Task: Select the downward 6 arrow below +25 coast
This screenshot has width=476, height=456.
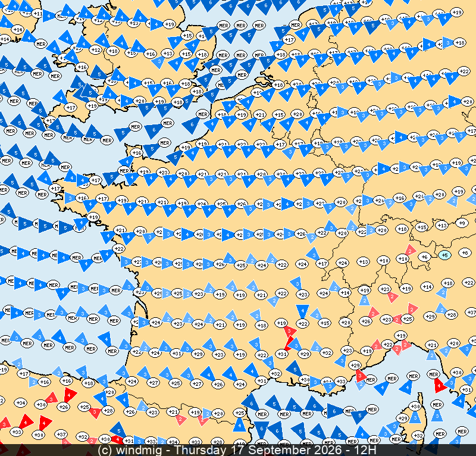Action: point(261,429)
